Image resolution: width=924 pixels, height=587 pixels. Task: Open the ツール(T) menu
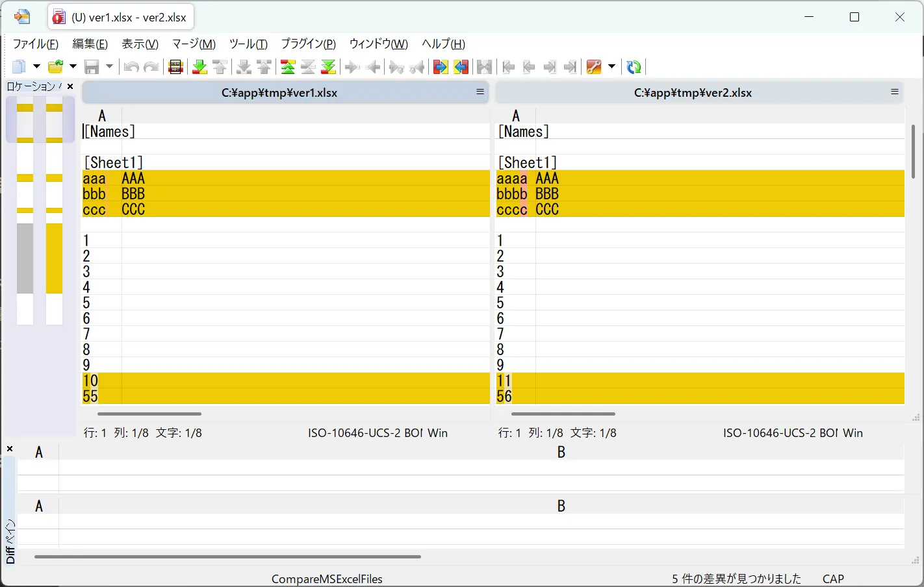[248, 44]
